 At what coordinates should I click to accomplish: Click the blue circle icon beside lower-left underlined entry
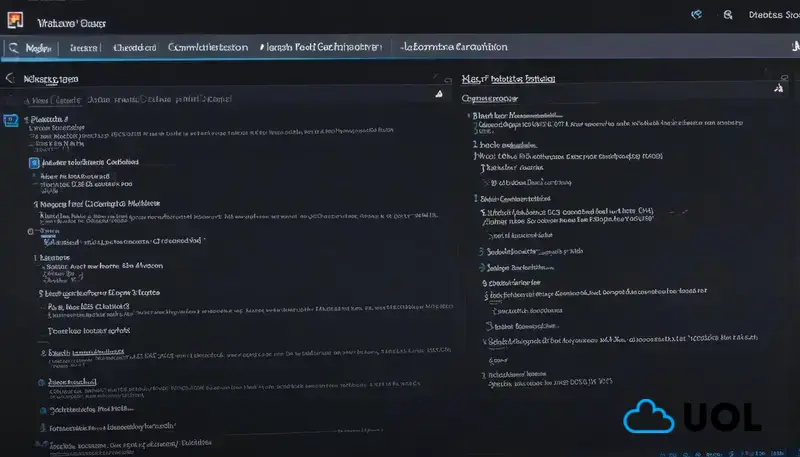click(x=41, y=383)
